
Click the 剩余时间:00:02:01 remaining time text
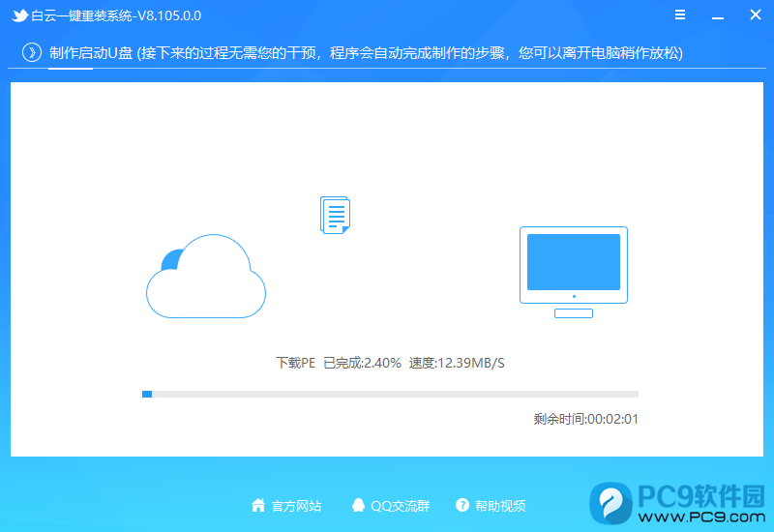tap(585, 419)
